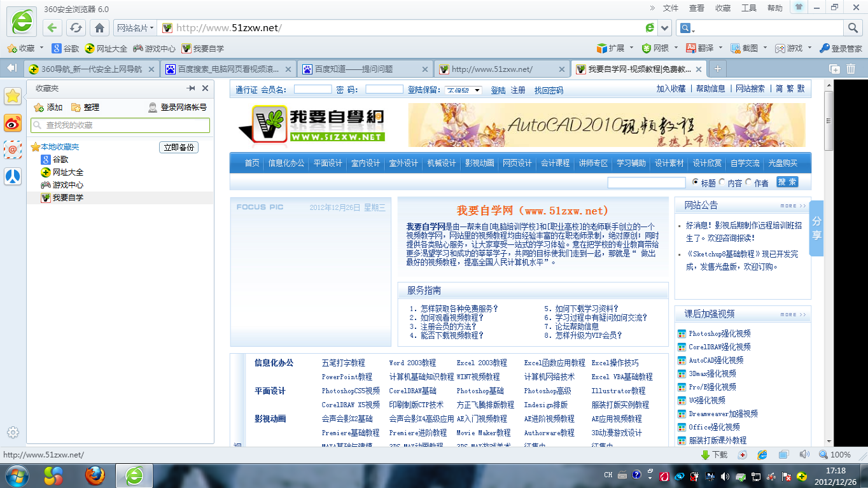Open the home page icon
The width and height of the screenshot is (868, 488).
[99, 28]
